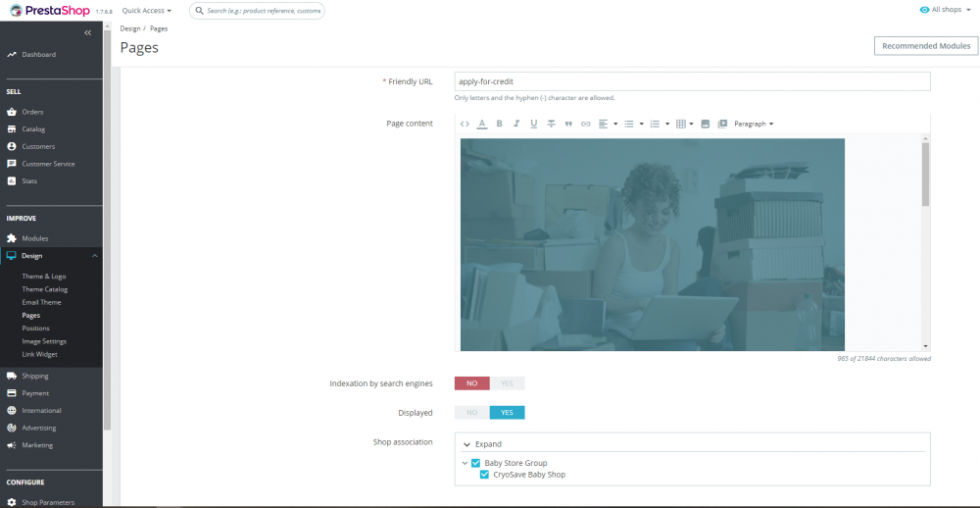This screenshot has height=508, width=980.
Task: Open the text color tool
Action: (x=482, y=124)
